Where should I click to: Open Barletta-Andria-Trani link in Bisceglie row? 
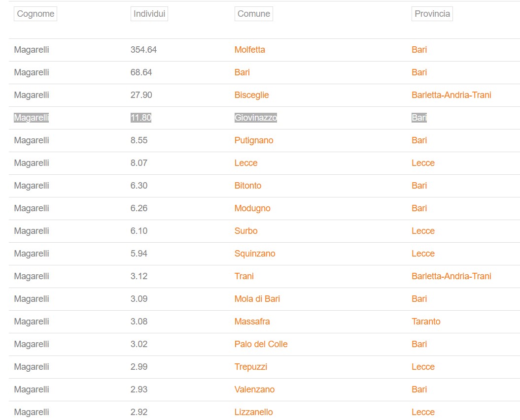point(451,95)
